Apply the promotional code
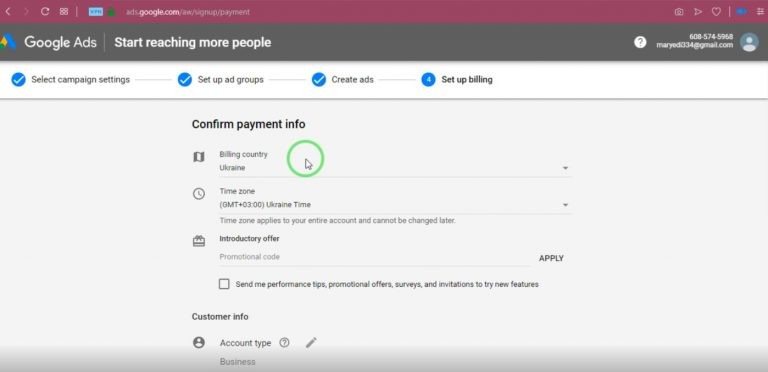The image size is (768, 372). tap(551, 258)
